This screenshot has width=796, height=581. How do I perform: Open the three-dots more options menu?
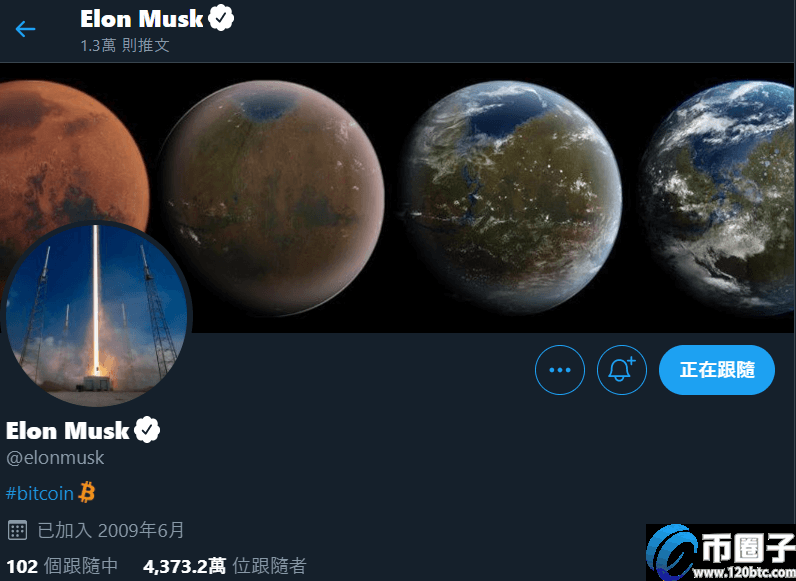click(x=559, y=370)
